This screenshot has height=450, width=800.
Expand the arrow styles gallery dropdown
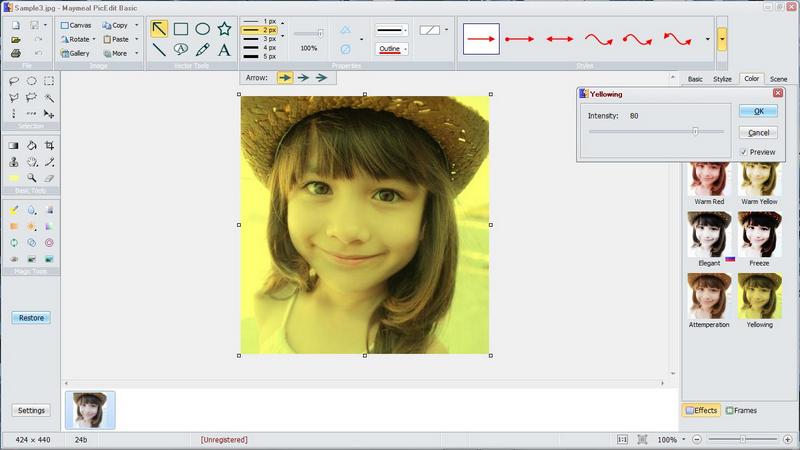708,39
